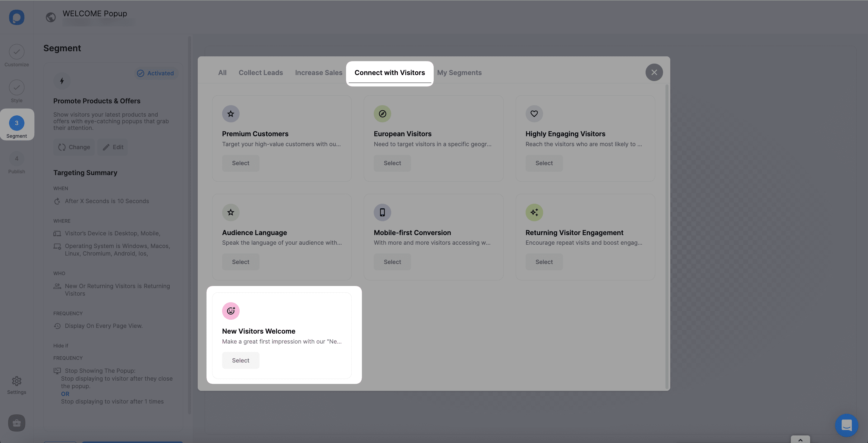Click the globe icon beside WELCOME Popup
Viewport: 868px width, 443px height.
coord(51,17)
